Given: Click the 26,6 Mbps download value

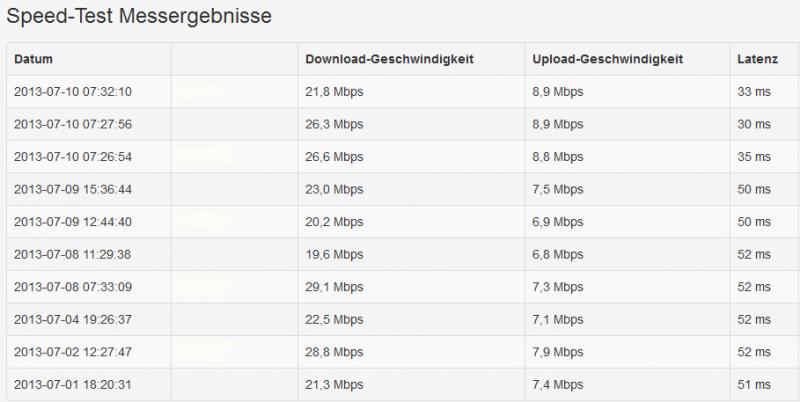Looking at the screenshot, I should tap(334, 157).
